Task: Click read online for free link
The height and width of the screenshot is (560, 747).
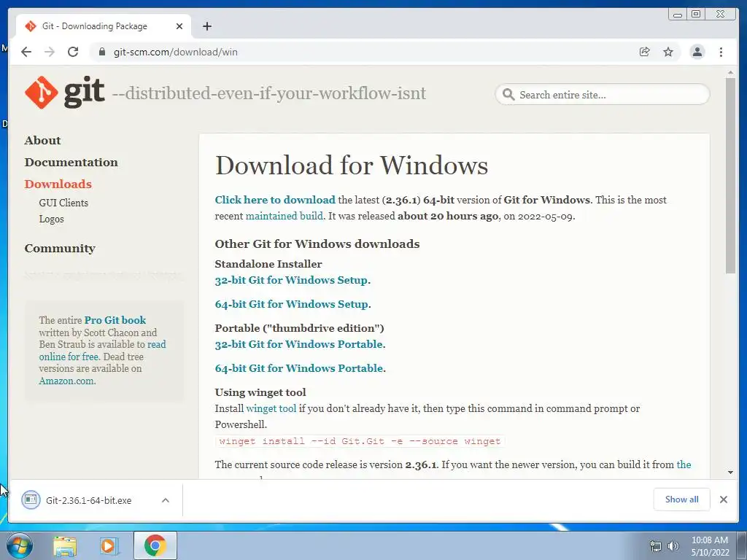Action: (x=102, y=351)
